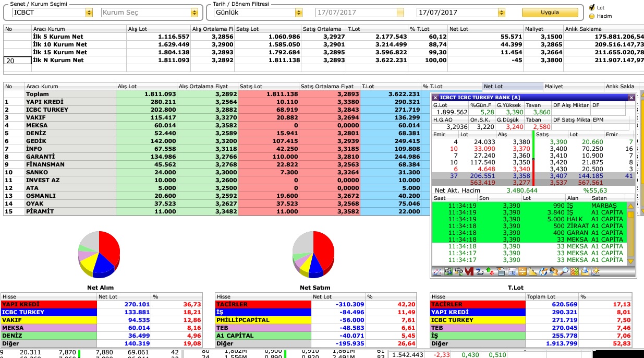Click best ask price 3,390 in order book
The width and height of the screenshot is (644, 358).
pos(558,142)
